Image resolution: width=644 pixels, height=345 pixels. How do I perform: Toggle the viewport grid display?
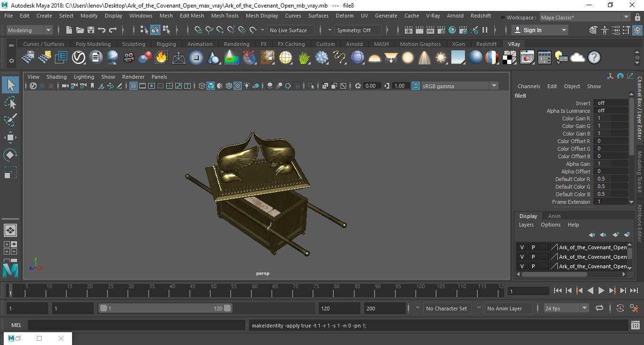134,86
